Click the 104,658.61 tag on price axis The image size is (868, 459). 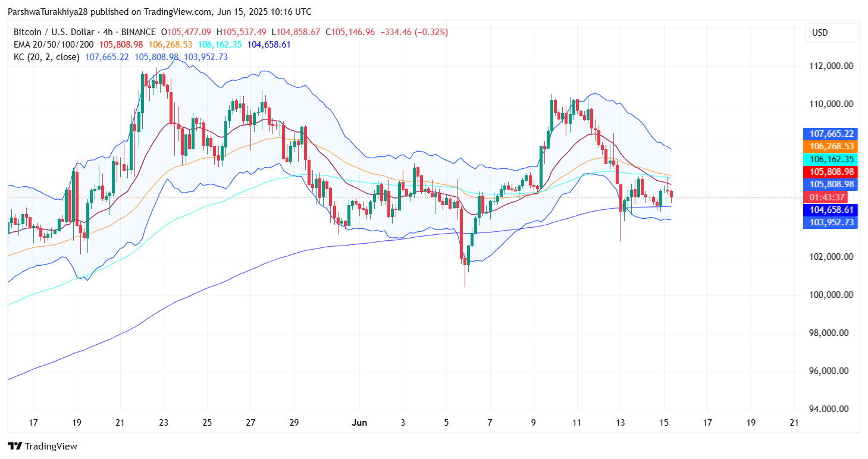click(831, 210)
